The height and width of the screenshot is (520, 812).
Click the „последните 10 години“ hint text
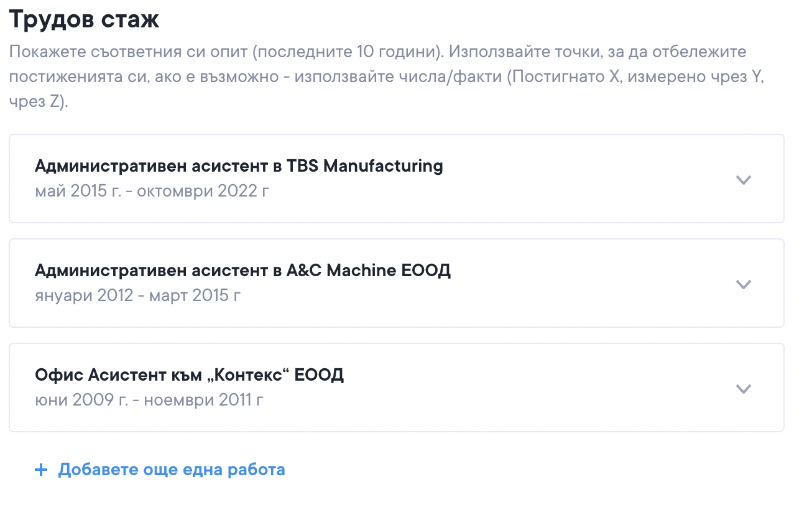pos(346,51)
